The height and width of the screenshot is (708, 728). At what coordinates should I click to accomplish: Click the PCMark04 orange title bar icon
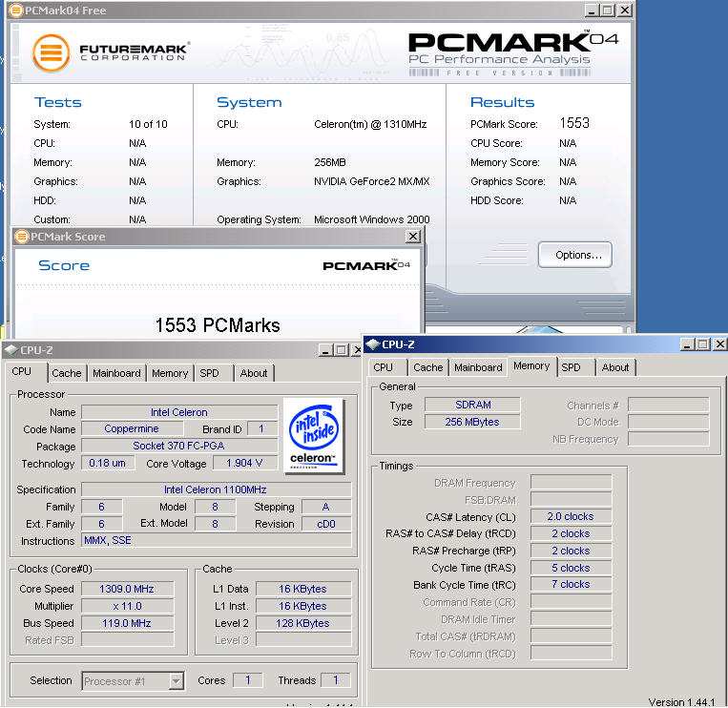click(16, 10)
